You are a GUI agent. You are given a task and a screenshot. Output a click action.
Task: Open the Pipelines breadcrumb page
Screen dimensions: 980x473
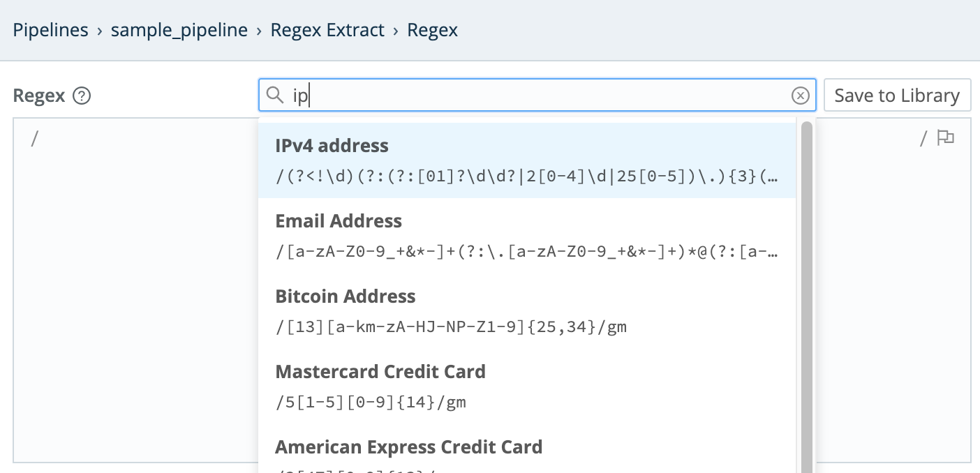[50, 29]
